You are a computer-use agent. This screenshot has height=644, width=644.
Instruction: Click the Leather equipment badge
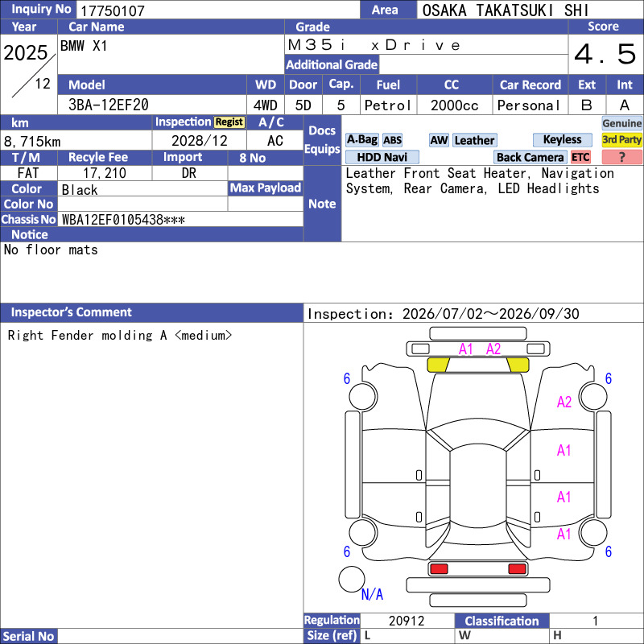(475, 140)
